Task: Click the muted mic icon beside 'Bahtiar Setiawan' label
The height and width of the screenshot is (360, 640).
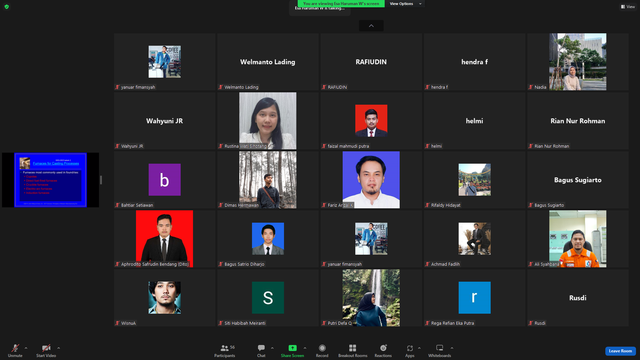Action: [x=118, y=205]
